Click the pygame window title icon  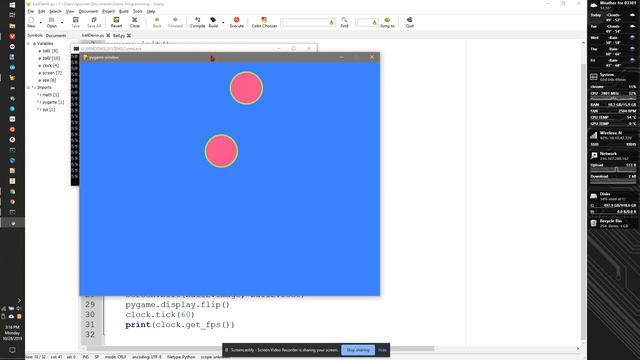coord(85,57)
